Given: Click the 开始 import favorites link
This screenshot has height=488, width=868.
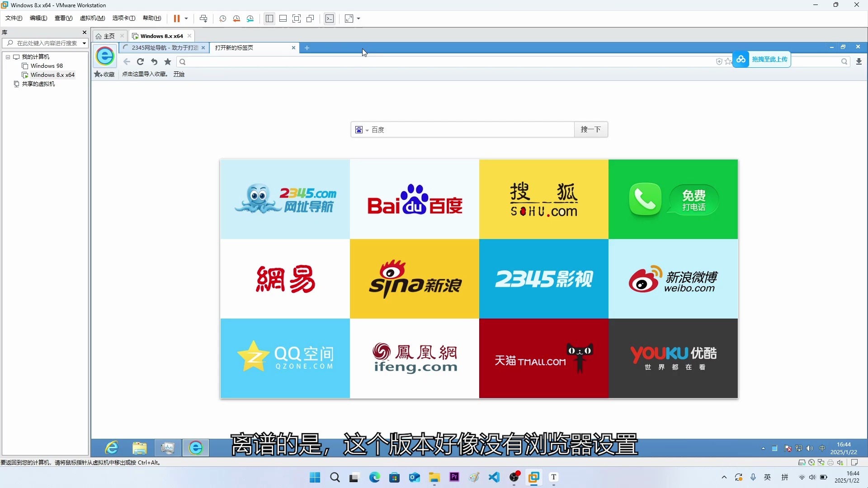Looking at the screenshot, I should [179, 74].
